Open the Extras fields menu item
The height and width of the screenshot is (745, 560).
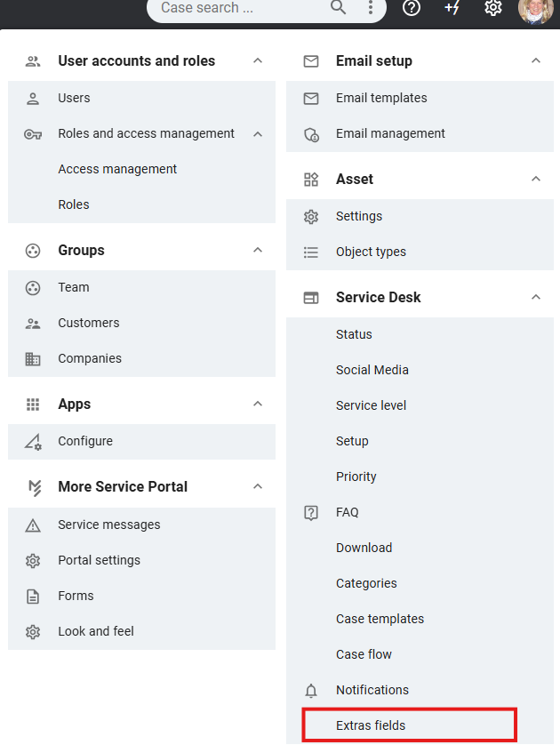point(410,725)
